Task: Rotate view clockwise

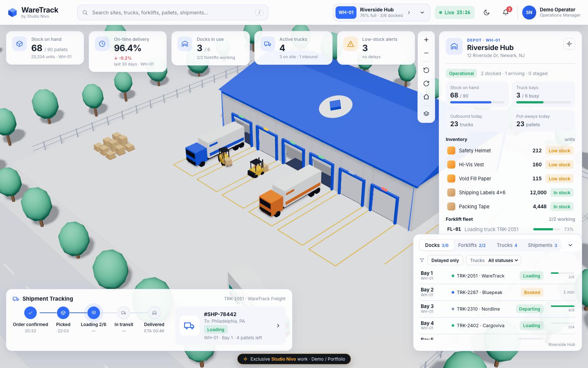Action: tap(426, 84)
